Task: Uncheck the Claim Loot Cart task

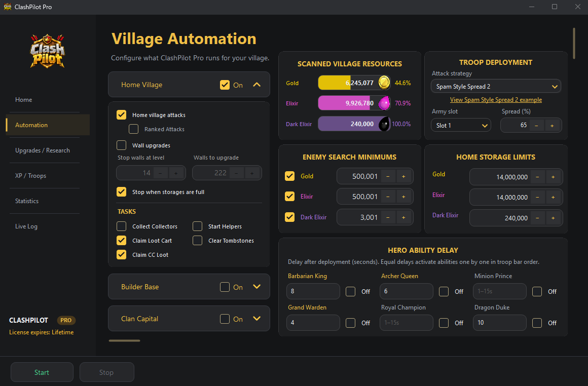Action: (x=121, y=240)
